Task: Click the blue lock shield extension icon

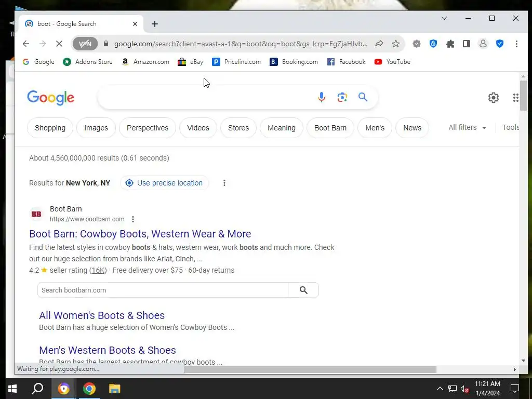Action: click(433, 44)
